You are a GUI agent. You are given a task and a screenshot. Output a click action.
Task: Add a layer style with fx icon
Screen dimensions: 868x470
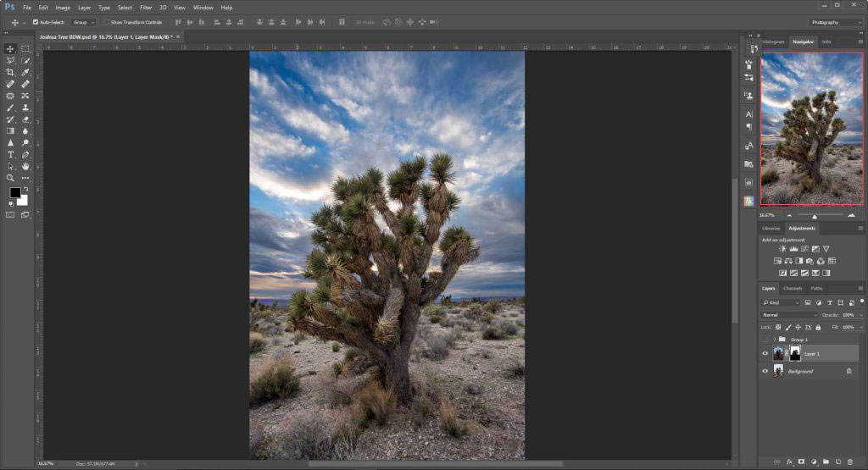(x=789, y=462)
